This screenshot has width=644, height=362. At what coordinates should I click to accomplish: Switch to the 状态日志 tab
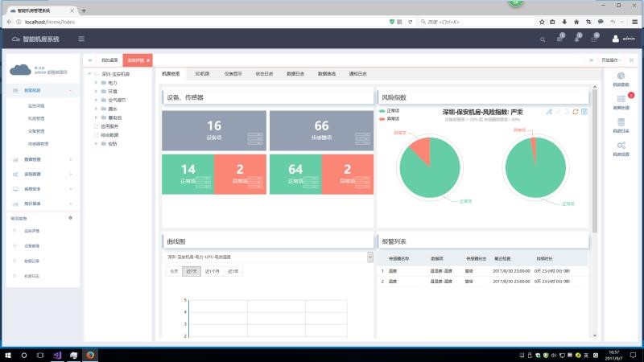[264, 73]
